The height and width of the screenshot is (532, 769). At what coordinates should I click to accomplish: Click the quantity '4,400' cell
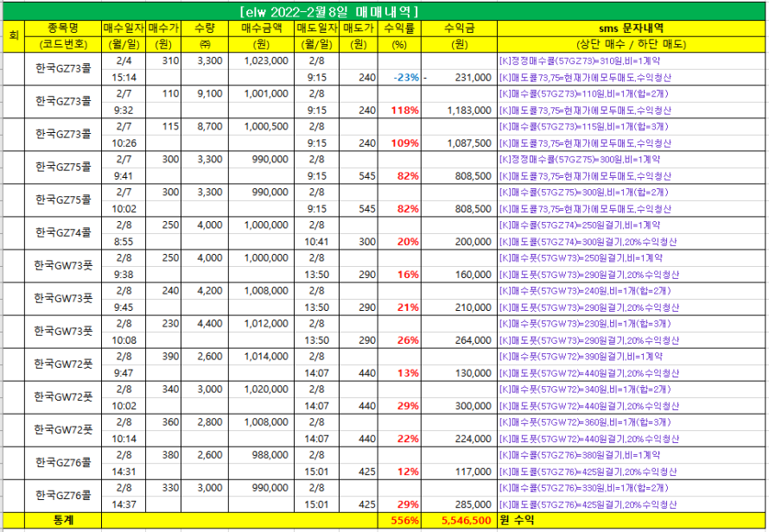[205, 324]
